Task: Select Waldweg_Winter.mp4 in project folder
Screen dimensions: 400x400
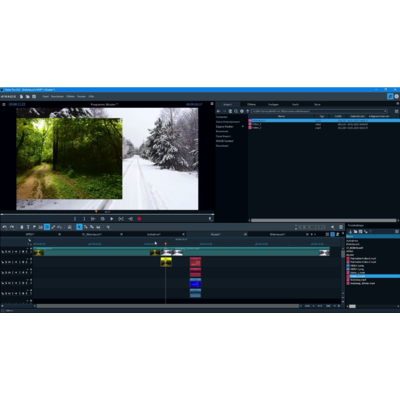Action: pos(362,283)
